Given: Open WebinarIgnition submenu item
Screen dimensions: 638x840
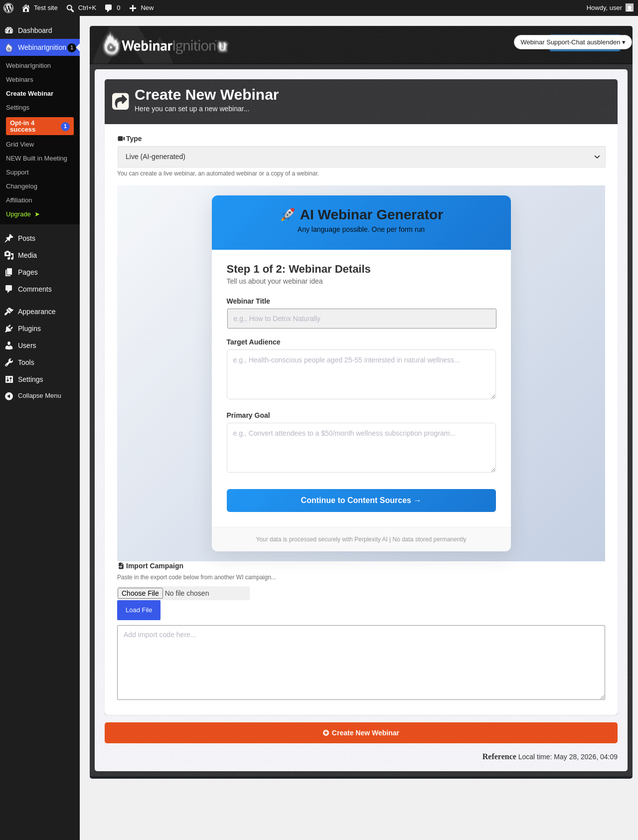Looking at the screenshot, I should click(x=28, y=66).
